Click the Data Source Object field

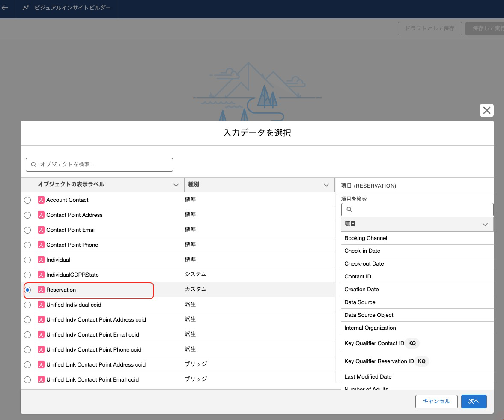(x=417, y=315)
